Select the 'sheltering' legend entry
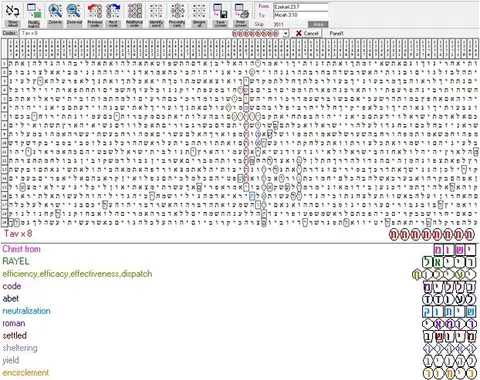 pos(20,348)
